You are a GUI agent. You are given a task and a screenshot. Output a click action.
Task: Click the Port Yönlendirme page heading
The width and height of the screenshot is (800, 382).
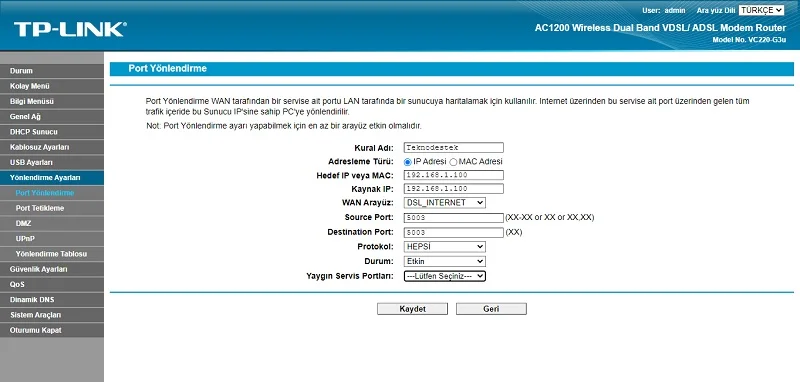coord(167,68)
